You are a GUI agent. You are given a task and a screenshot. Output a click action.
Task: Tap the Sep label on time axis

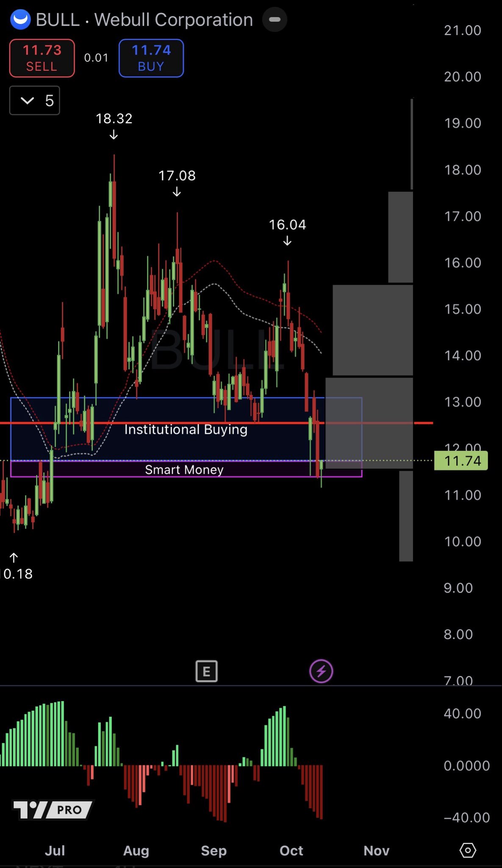point(214,851)
